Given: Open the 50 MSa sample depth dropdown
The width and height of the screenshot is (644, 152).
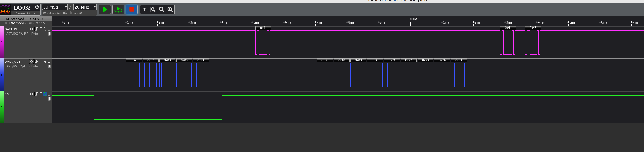Looking at the screenshot, I should (66, 7).
